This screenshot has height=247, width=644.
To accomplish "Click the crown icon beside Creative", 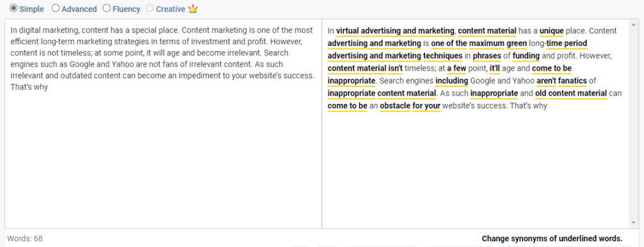I will 193,9.
